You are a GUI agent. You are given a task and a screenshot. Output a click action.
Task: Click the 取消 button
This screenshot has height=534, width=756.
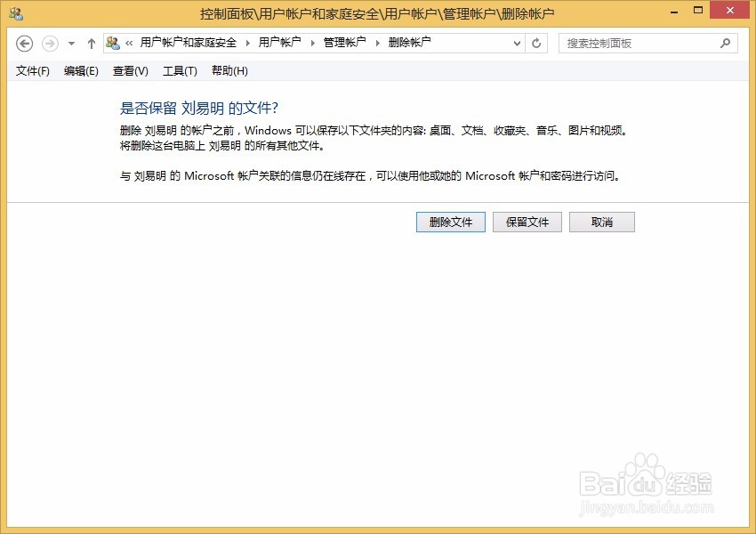click(602, 222)
